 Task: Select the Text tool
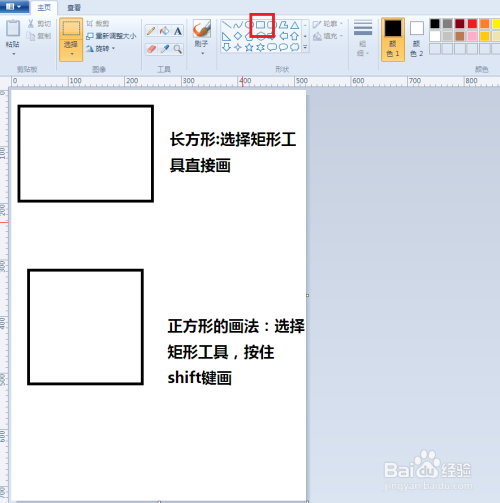pyautogui.click(x=178, y=31)
